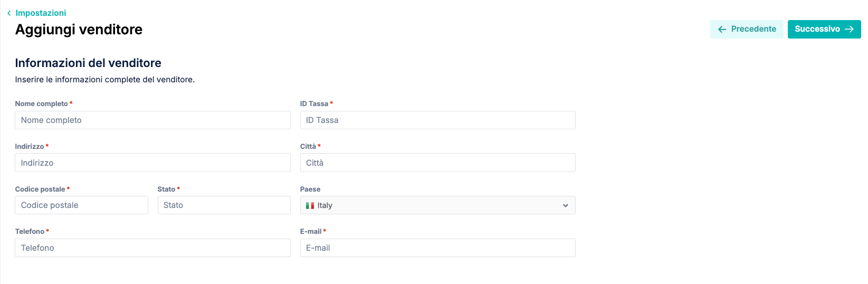Image resolution: width=868 pixels, height=284 pixels.
Task: Activate the Telefono input box
Action: 152,248
